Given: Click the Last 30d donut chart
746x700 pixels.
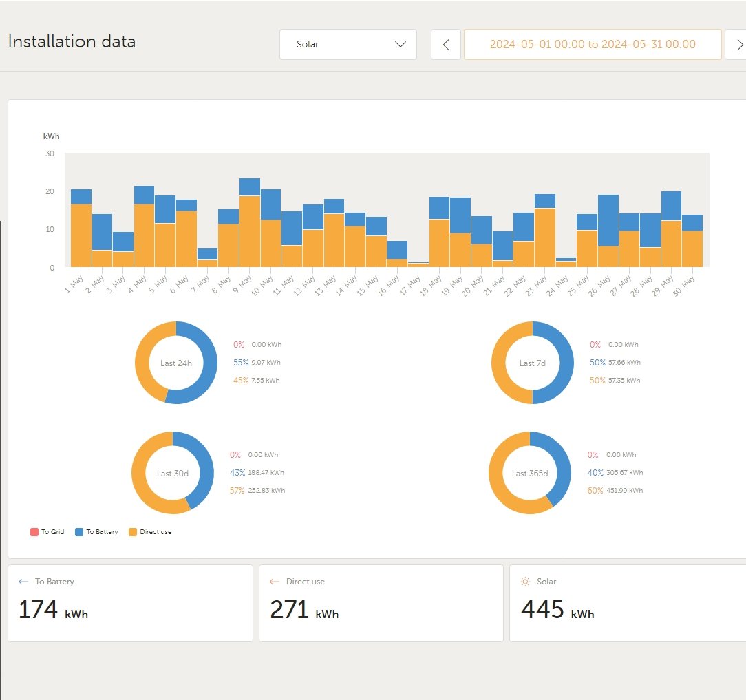Looking at the screenshot, I should 173,473.
